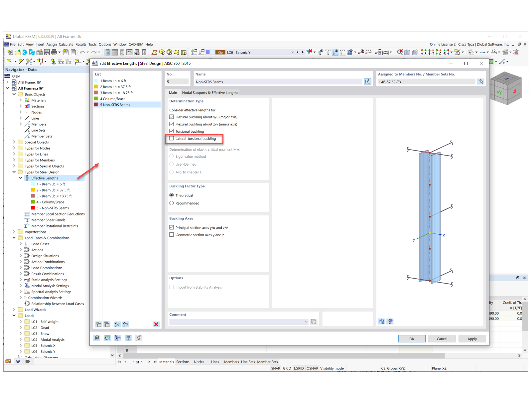Click the red color swatch for Non-SFRS Beams
This screenshot has height=399, width=532.
[x=96, y=104]
